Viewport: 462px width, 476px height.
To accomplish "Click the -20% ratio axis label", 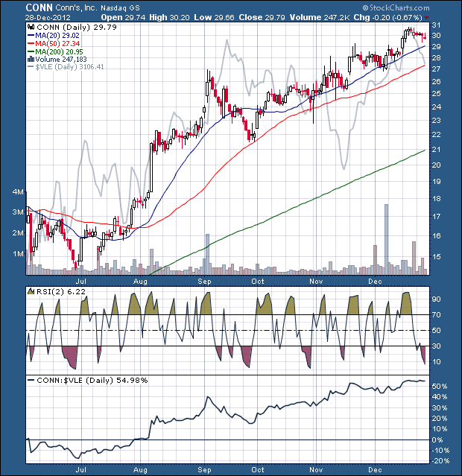I will [440, 461].
